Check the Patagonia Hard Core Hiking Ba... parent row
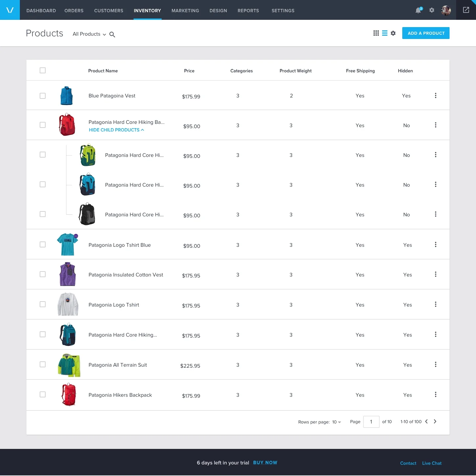 pyautogui.click(x=43, y=125)
